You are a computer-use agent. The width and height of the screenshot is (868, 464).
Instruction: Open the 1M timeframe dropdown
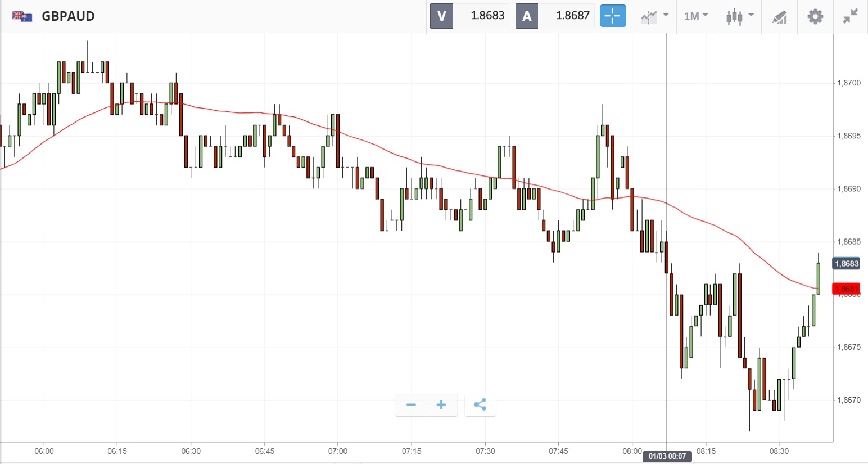click(696, 16)
